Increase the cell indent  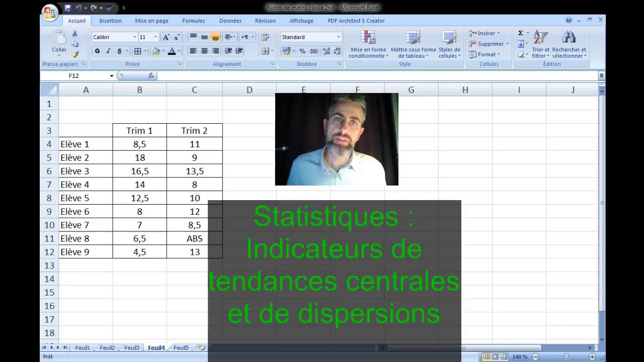pos(239,51)
